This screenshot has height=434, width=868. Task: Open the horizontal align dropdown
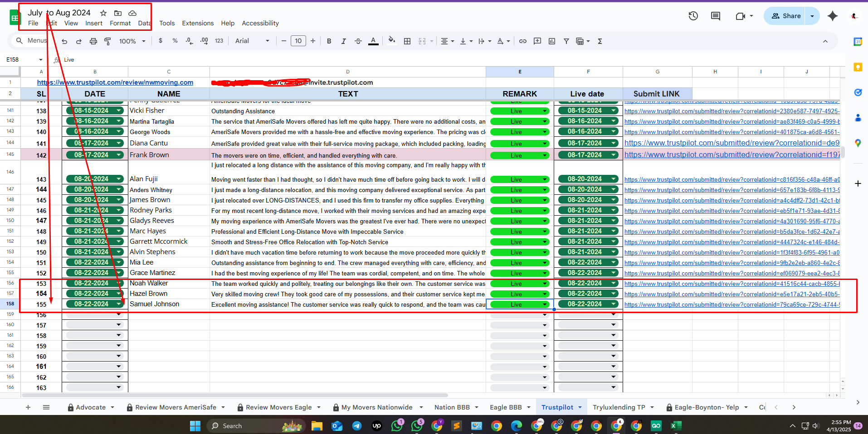448,41
